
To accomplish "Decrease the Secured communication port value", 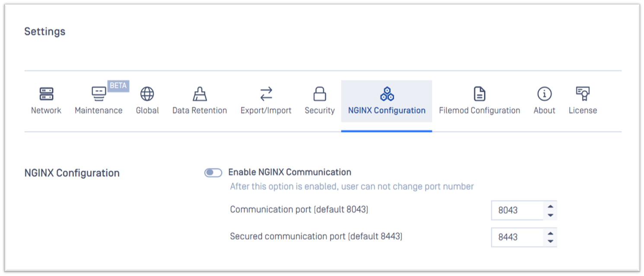I will point(550,242).
